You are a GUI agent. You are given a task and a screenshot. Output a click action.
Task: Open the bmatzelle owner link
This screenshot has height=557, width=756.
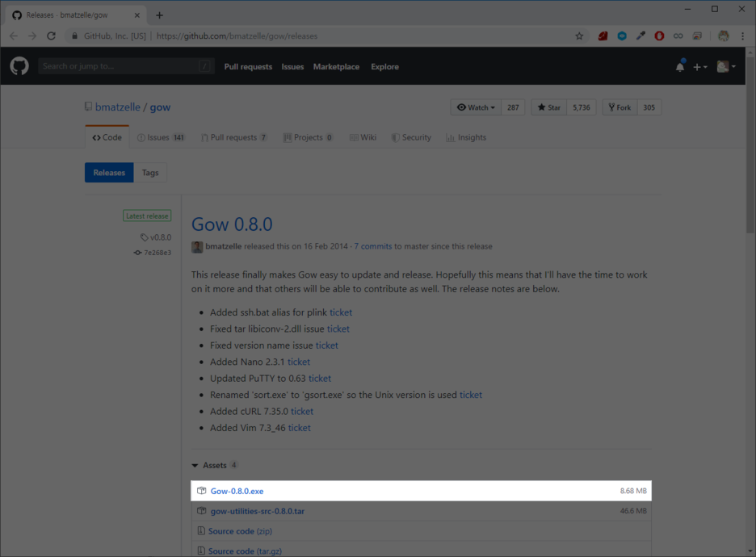[118, 107]
